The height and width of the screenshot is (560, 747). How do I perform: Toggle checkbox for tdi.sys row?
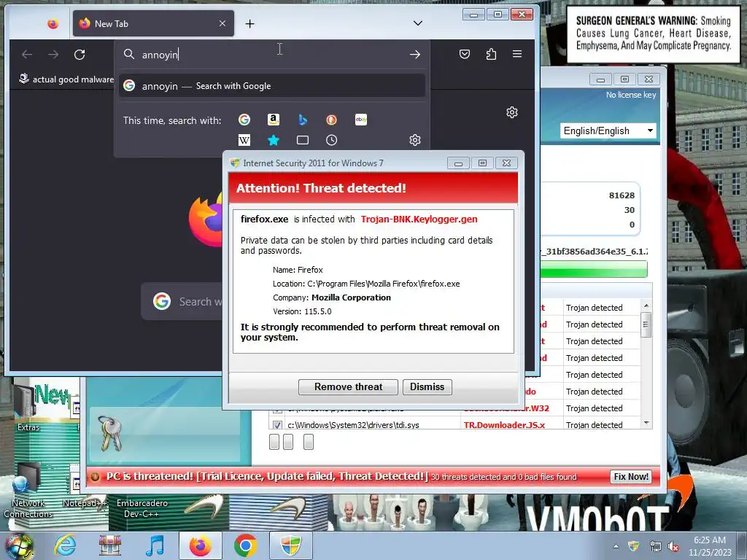point(276,425)
